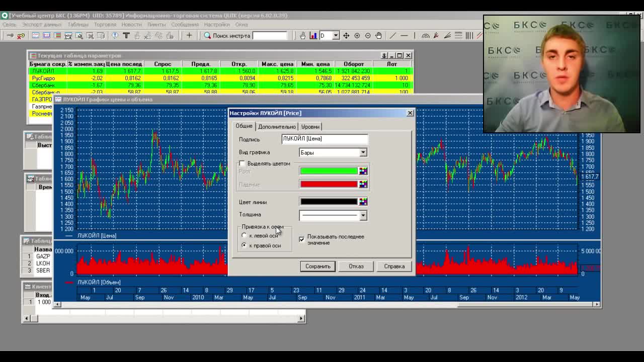Toggle the Выделять цветом checkbox
Screen dimensions: 644x362
click(x=243, y=163)
